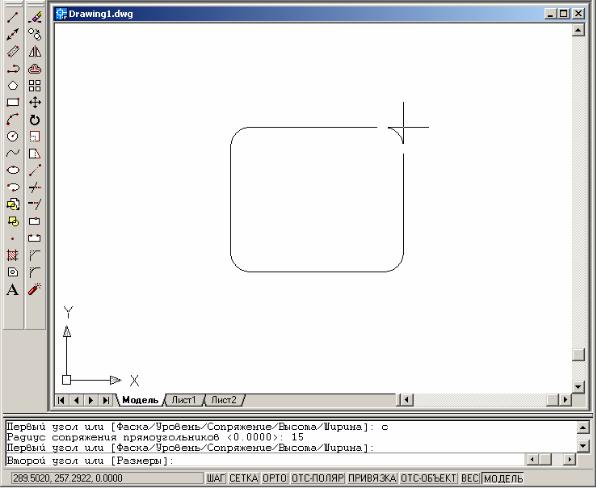Select the Region tool
The height and width of the screenshot is (488, 596).
(x=13, y=272)
